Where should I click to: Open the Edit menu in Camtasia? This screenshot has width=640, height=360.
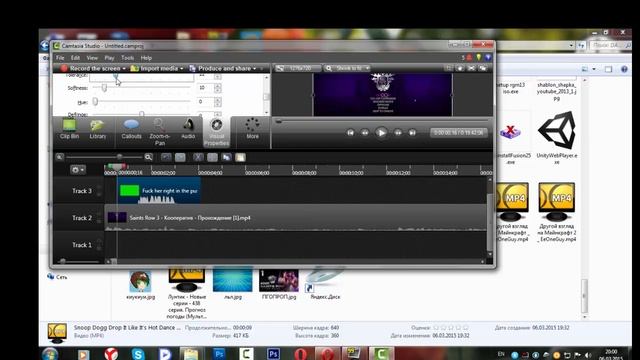pyautogui.click(x=75, y=58)
